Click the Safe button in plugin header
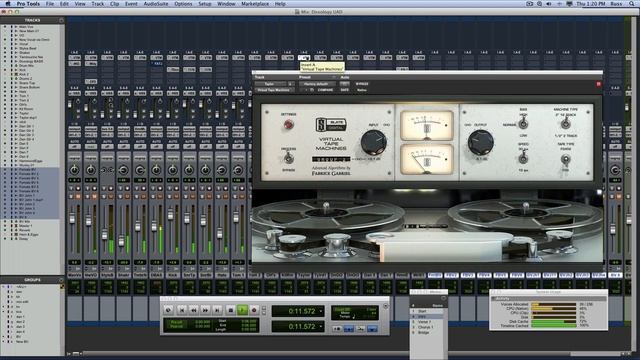The image size is (640, 360). pyautogui.click(x=344, y=90)
